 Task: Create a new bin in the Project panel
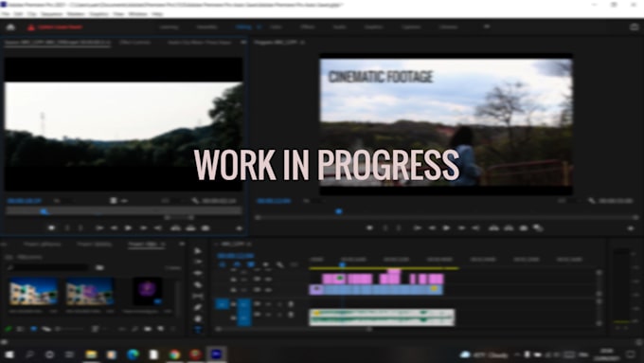pyautogui.click(x=148, y=329)
